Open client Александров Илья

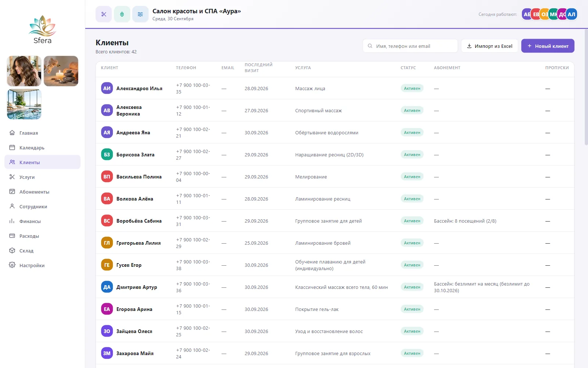point(139,88)
